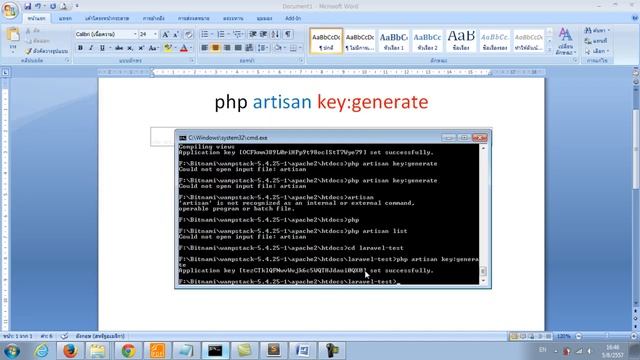Open fourth ribbon tab (References)
The height and width of the screenshot is (360, 640).
153,18
